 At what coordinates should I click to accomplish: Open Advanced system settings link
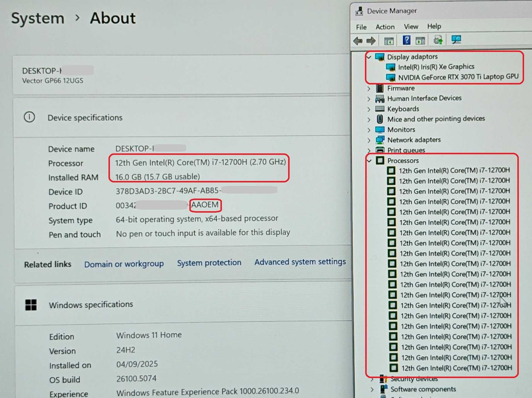(300, 262)
